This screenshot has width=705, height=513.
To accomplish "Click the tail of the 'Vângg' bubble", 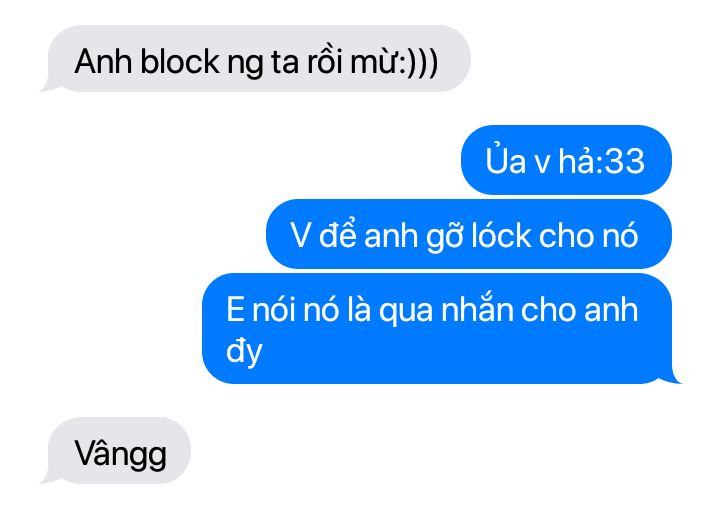I will coord(49,477).
